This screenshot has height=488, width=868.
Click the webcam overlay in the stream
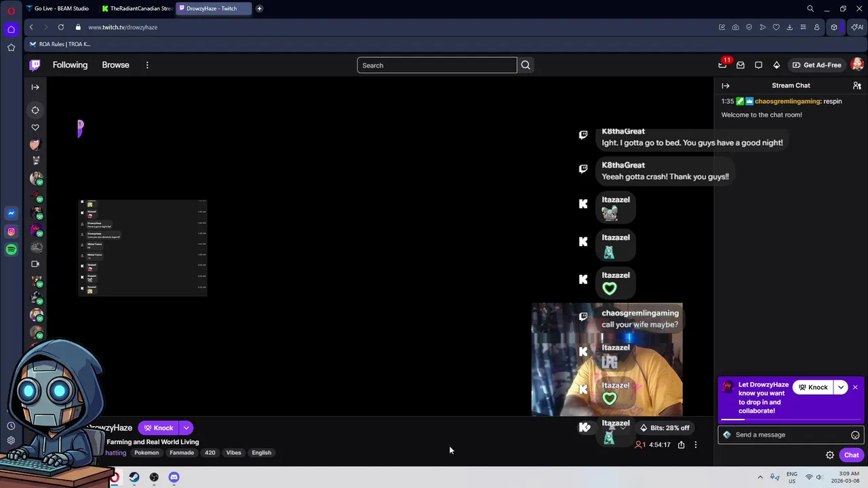(607, 359)
